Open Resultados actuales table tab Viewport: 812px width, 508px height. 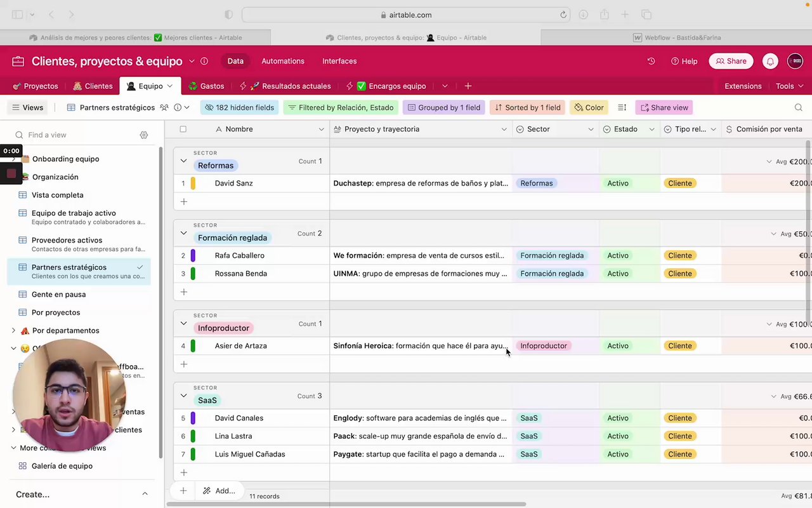(x=285, y=86)
